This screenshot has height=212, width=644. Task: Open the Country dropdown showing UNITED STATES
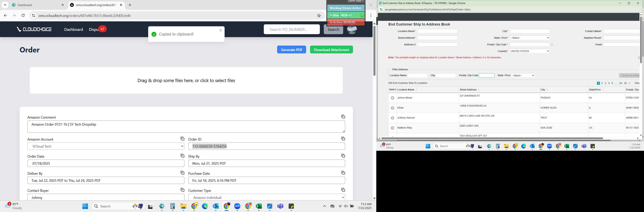pos(530,51)
